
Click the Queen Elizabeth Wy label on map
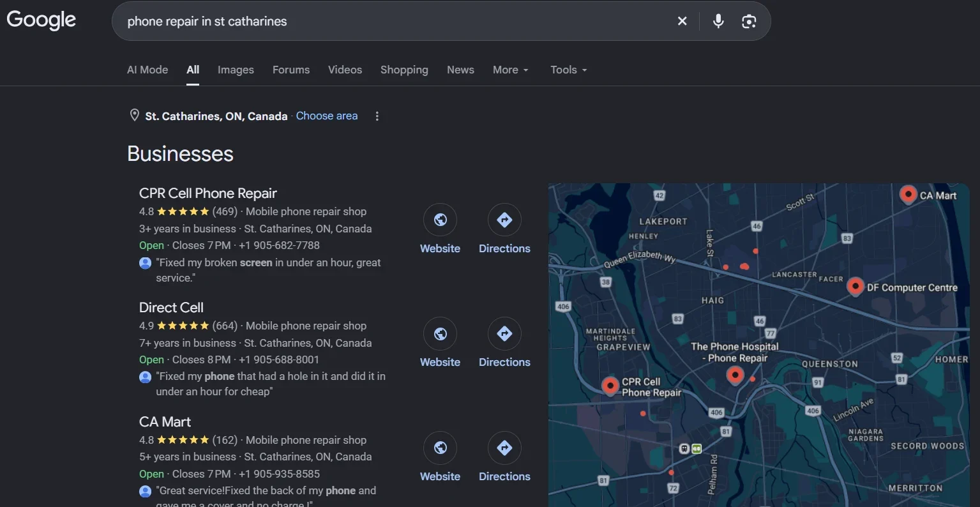pos(640,259)
